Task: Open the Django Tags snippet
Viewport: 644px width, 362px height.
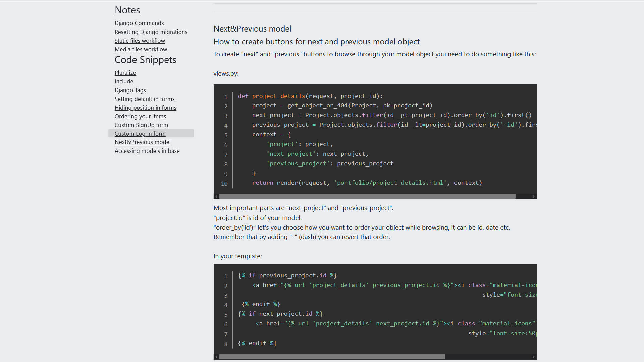Action: [x=130, y=90]
